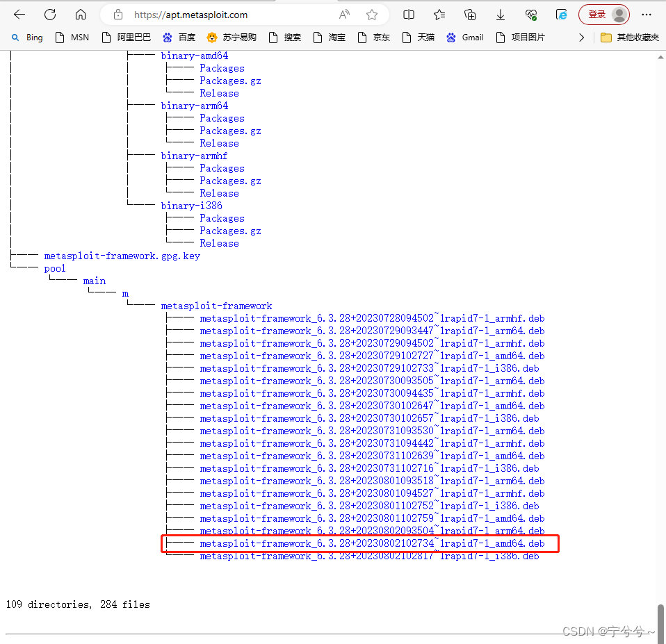
Task: Open the Collections panel
Action: 470,15
